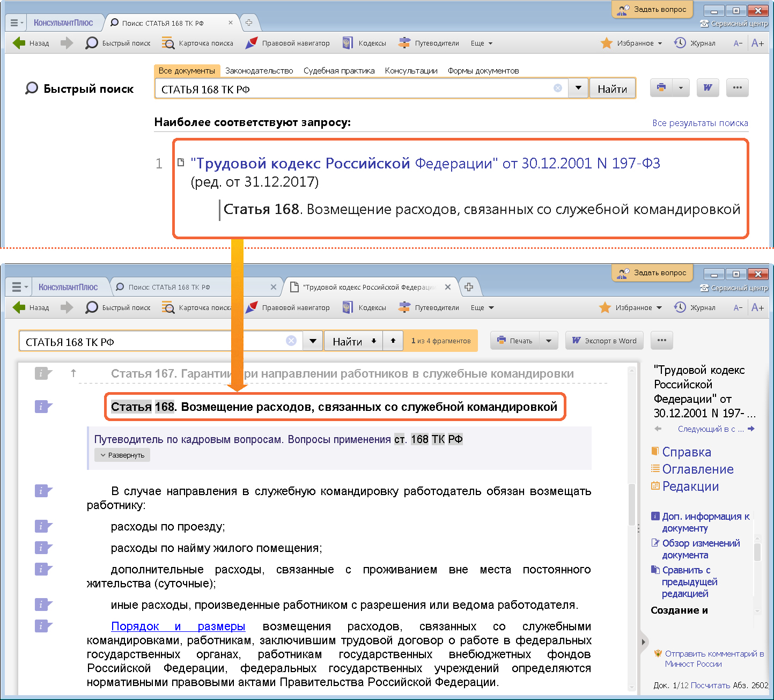Viewport: 774px width, 700px height.
Task: Open the main menu in the bottom window
Action: (19, 287)
